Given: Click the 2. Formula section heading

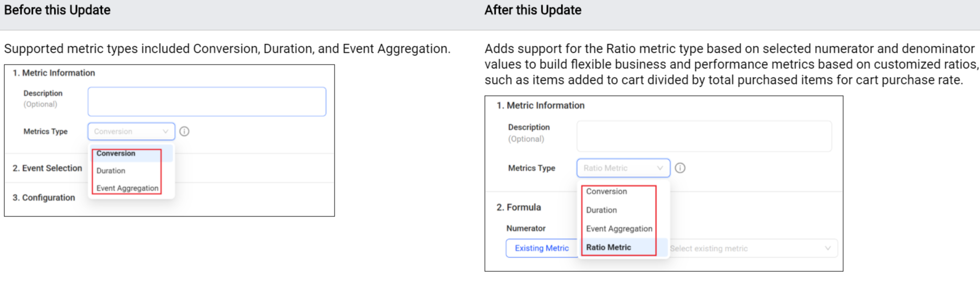Looking at the screenshot, I should click(x=518, y=207).
